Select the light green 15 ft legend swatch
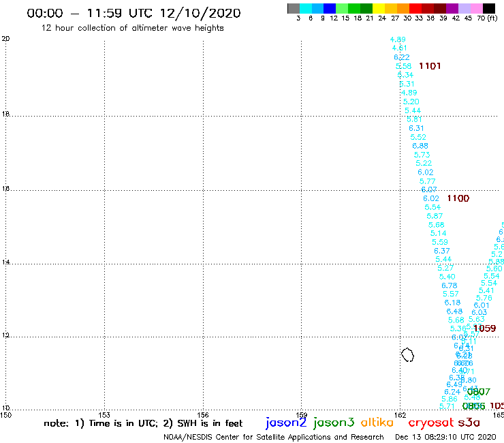 [x=342, y=8]
